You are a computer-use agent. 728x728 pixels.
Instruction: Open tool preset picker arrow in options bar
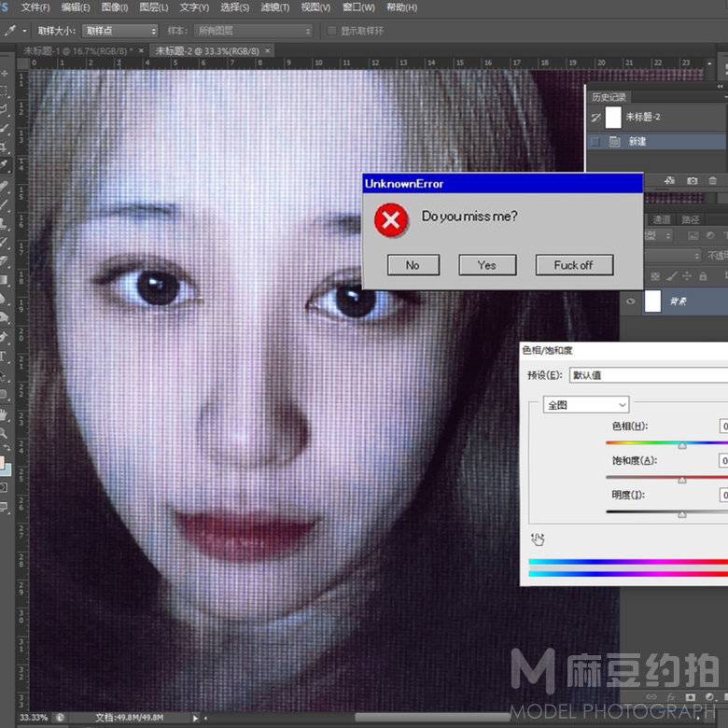pyautogui.click(x=24, y=31)
